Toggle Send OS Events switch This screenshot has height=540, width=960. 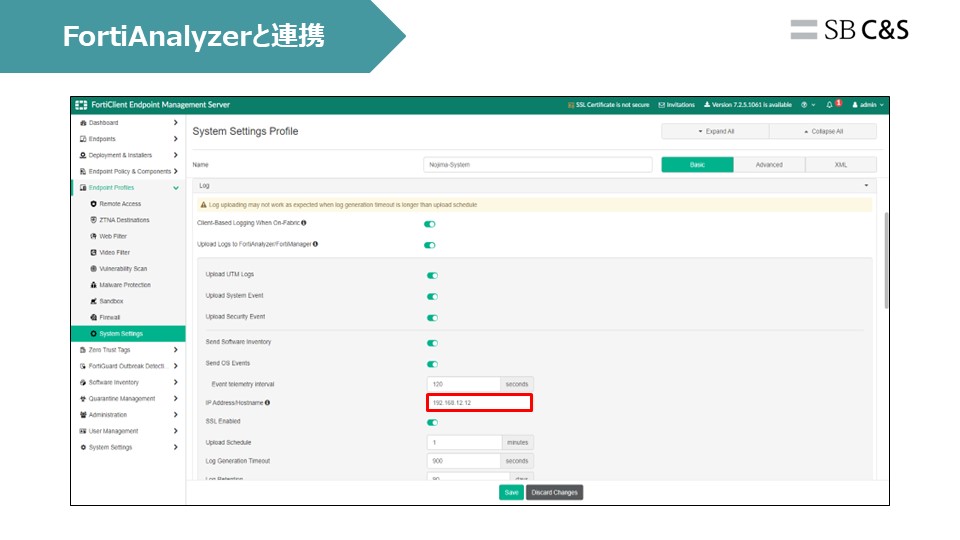432,364
